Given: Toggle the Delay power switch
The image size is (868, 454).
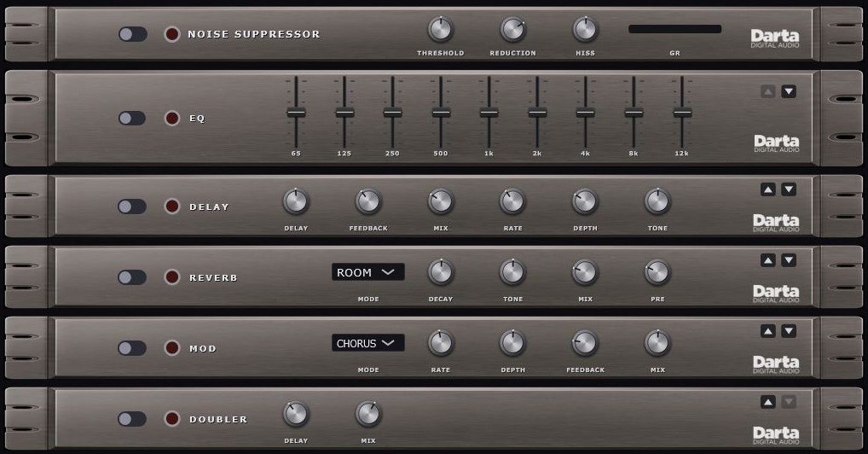Looking at the screenshot, I should (x=132, y=207).
